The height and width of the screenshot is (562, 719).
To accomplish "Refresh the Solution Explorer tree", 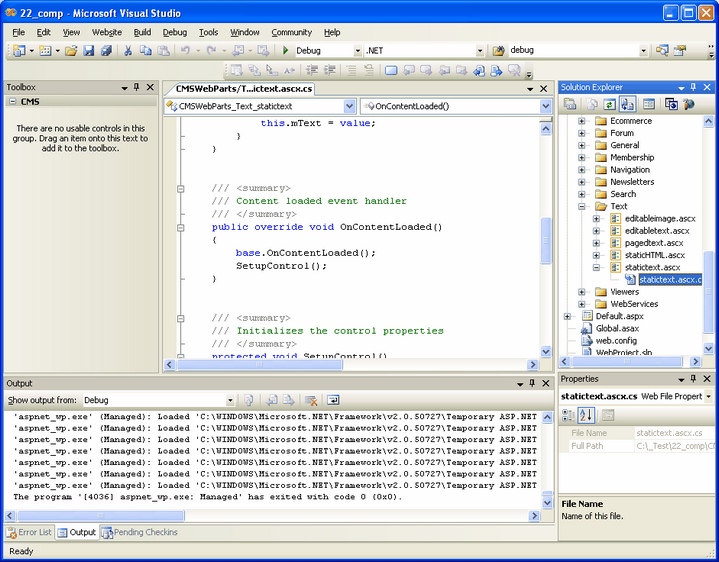I will pos(609,105).
